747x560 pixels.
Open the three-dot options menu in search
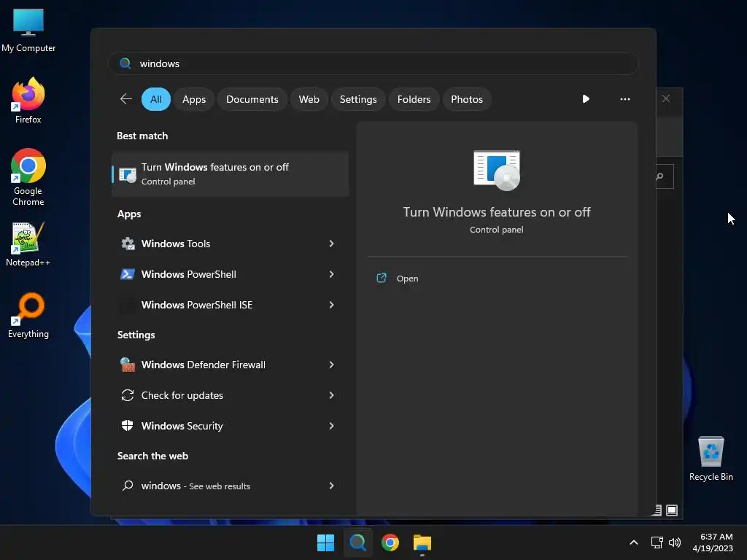[x=625, y=99]
